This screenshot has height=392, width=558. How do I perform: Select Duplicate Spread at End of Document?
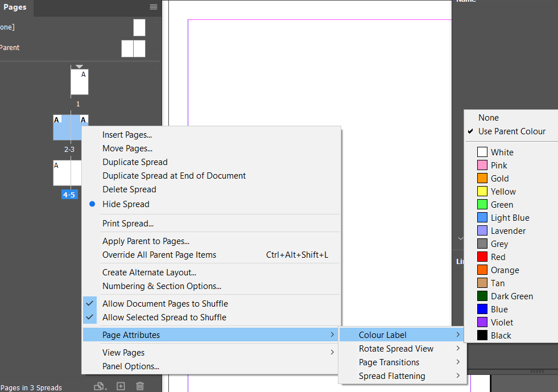point(173,175)
